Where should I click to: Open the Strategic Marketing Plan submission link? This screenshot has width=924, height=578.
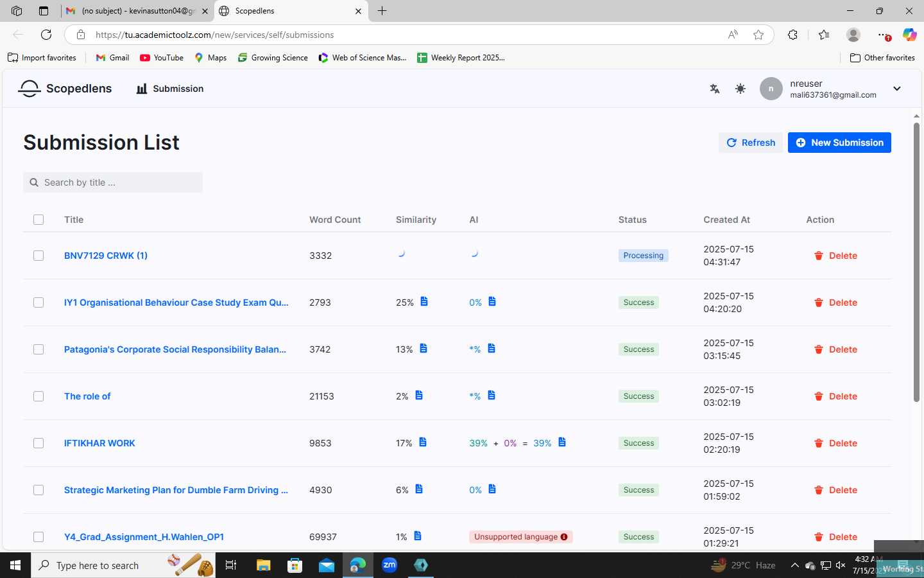pyautogui.click(x=176, y=490)
